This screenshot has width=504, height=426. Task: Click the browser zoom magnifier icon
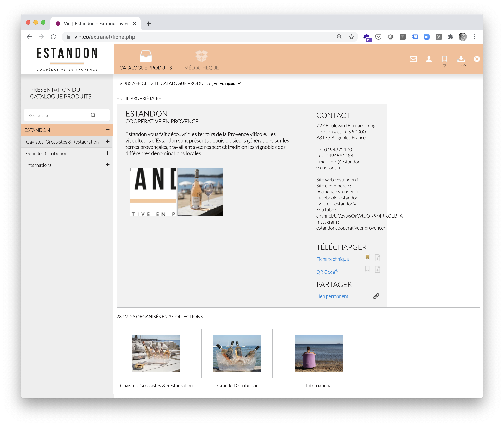(339, 37)
